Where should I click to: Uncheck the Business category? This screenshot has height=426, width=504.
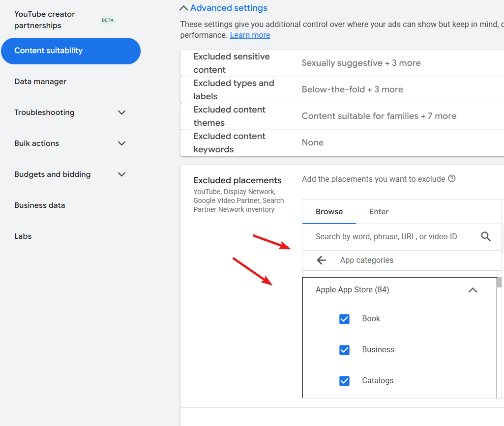(344, 350)
